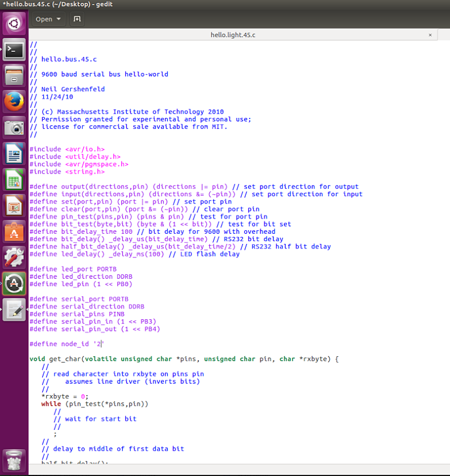This screenshot has height=476, width=450.
Task: Click the '#define serial_pins PINB' line
Action: 77,314
